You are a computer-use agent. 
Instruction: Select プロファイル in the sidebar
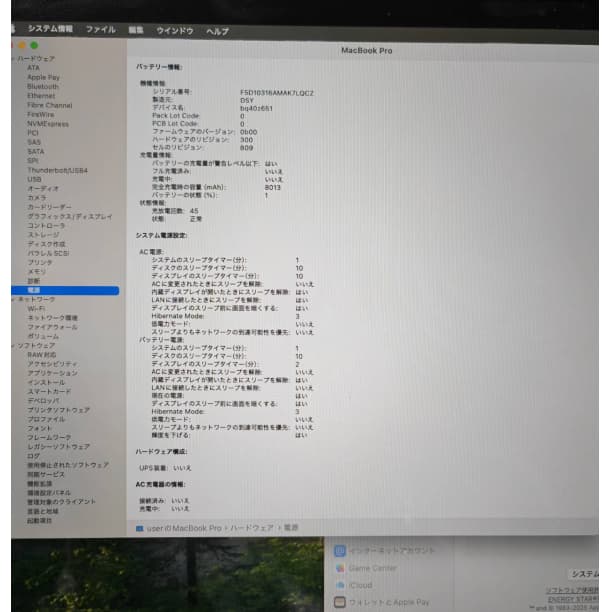46,420
